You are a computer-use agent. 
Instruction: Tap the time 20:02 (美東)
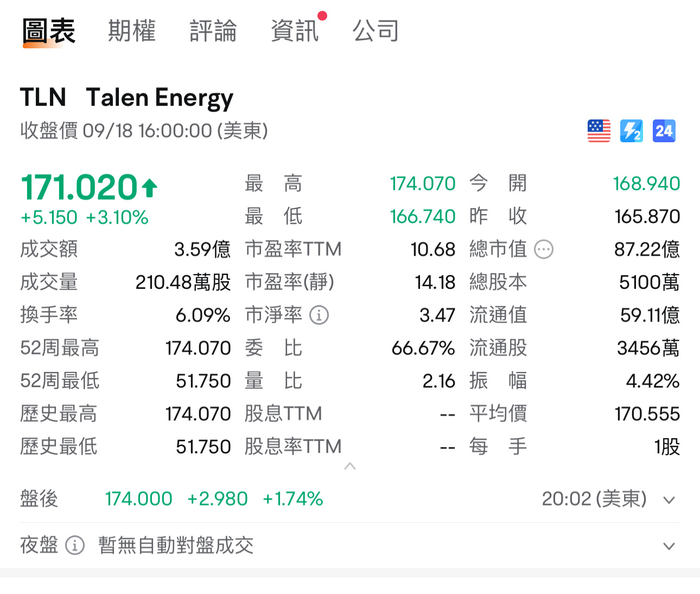594,499
